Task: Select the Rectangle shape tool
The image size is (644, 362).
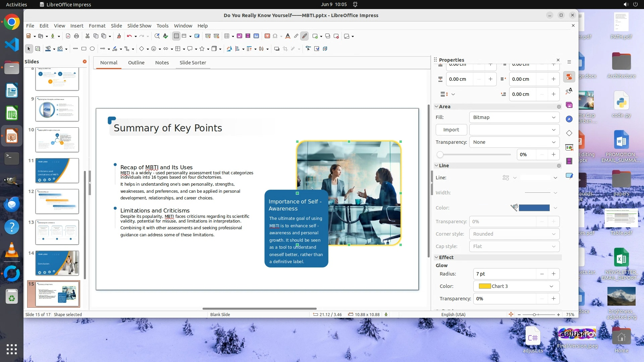Action: (84, 49)
